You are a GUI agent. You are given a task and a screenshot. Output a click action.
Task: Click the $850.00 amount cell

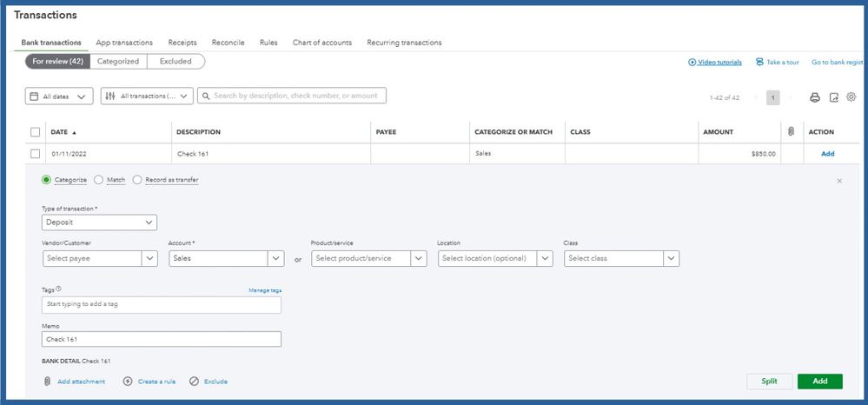pos(739,154)
